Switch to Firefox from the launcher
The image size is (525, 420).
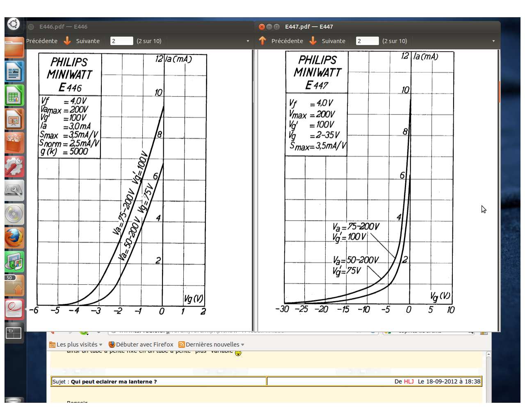click(x=14, y=238)
